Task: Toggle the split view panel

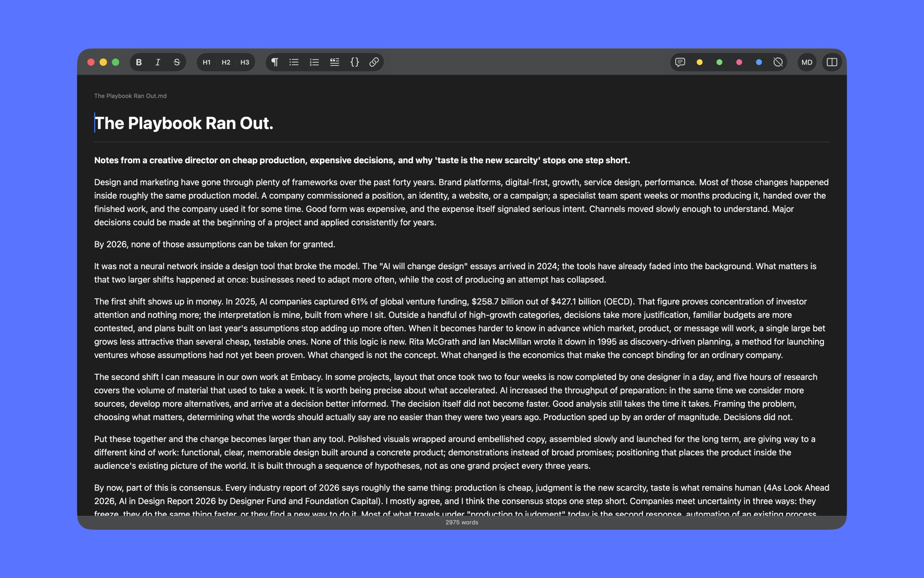Action: pyautogui.click(x=832, y=62)
